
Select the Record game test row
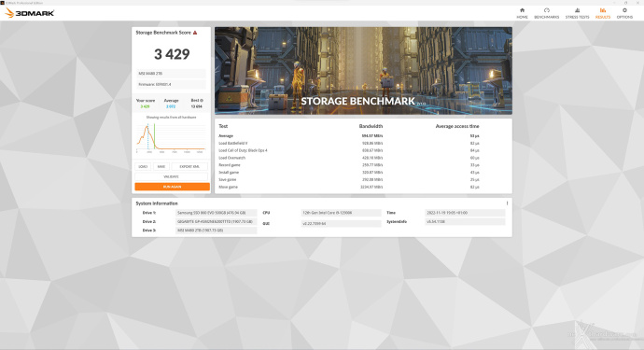click(x=349, y=165)
